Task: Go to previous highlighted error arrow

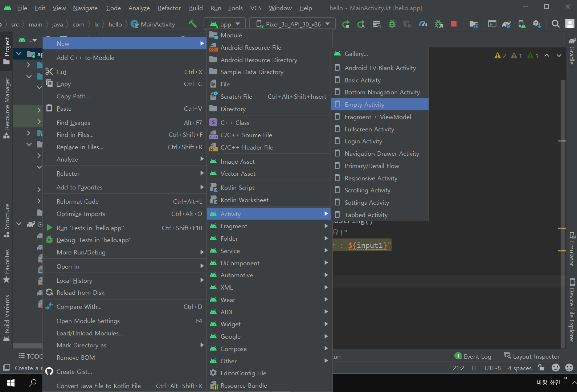Action: coord(547,56)
